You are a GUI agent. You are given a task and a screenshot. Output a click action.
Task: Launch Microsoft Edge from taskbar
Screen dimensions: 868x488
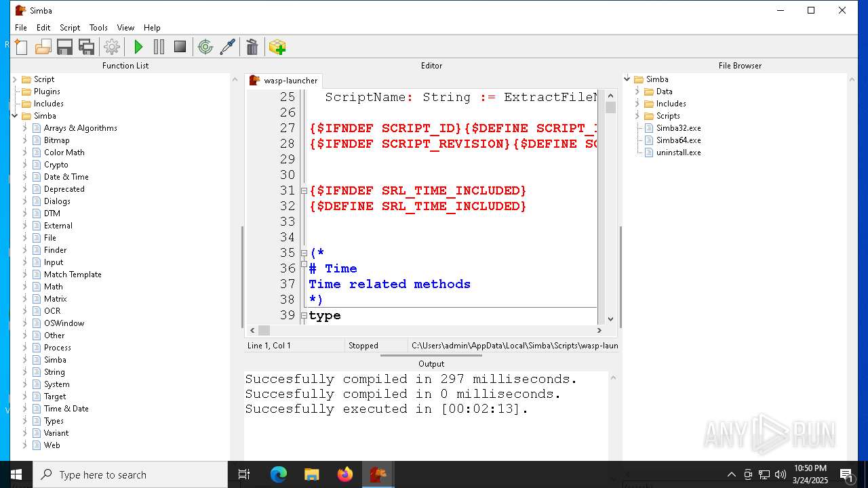[x=279, y=474]
